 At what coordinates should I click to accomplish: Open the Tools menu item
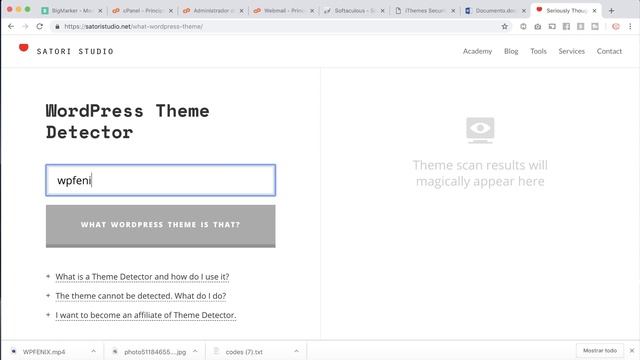pyautogui.click(x=538, y=51)
